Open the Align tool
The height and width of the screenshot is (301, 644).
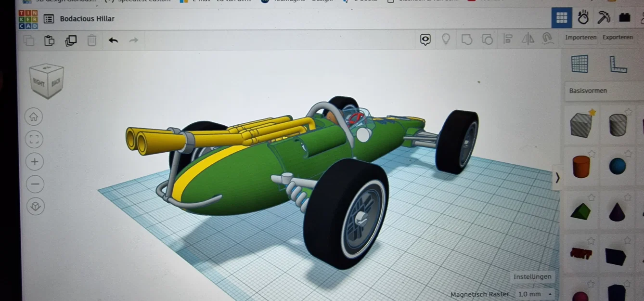pyautogui.click(x=508, y=39)
